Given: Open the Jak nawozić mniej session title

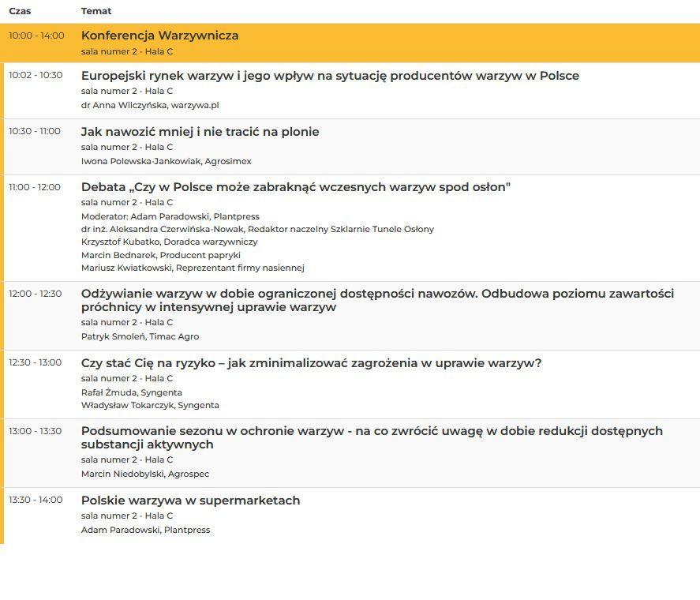Looking at the screenshot, I should [x=200, y=132].
